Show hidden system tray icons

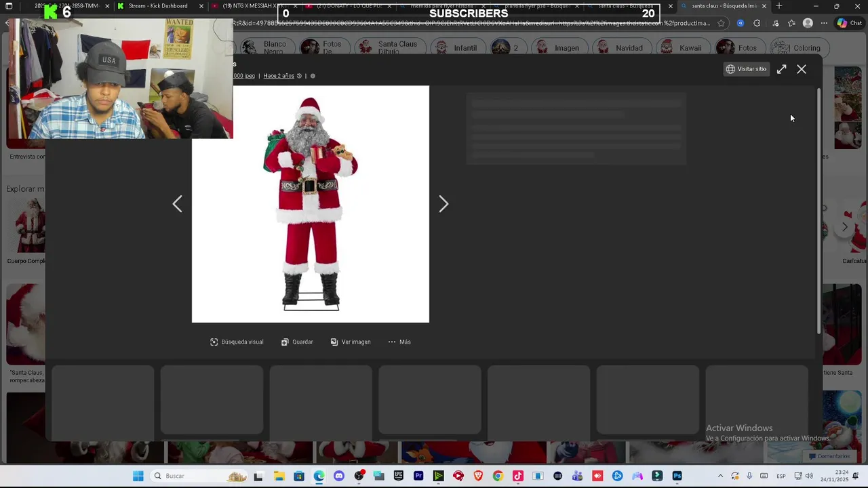[720, 476]
